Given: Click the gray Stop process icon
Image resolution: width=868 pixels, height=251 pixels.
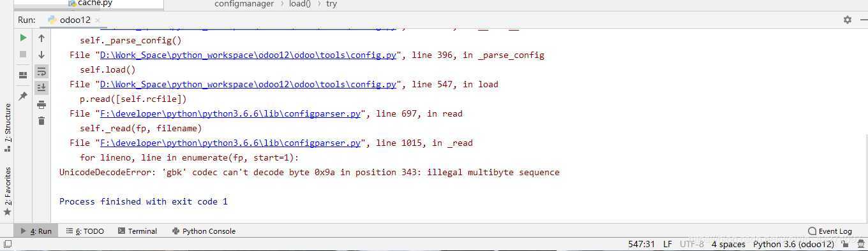Looking at the screenshot, I should pos(23,55).
